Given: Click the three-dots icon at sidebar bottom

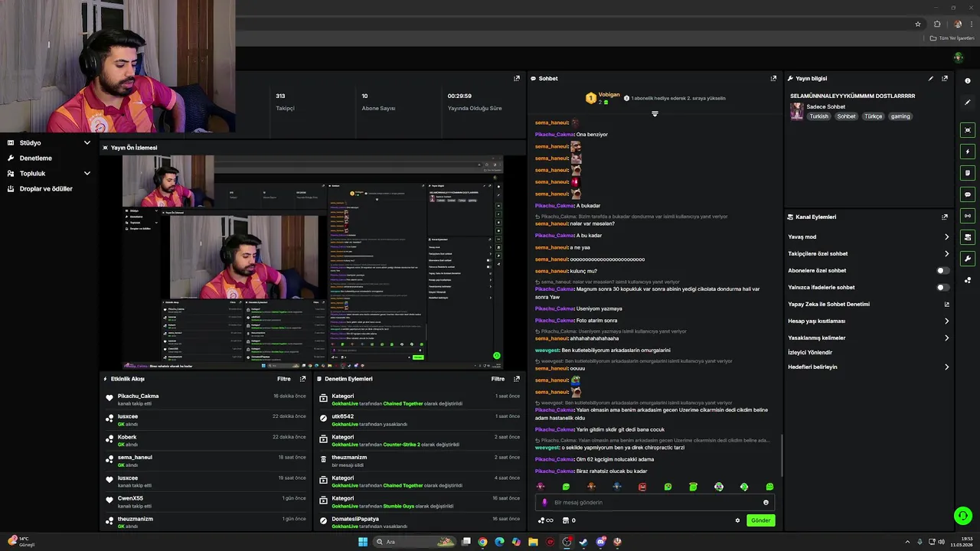Looking at the screenshot, I should click(968, 280).
